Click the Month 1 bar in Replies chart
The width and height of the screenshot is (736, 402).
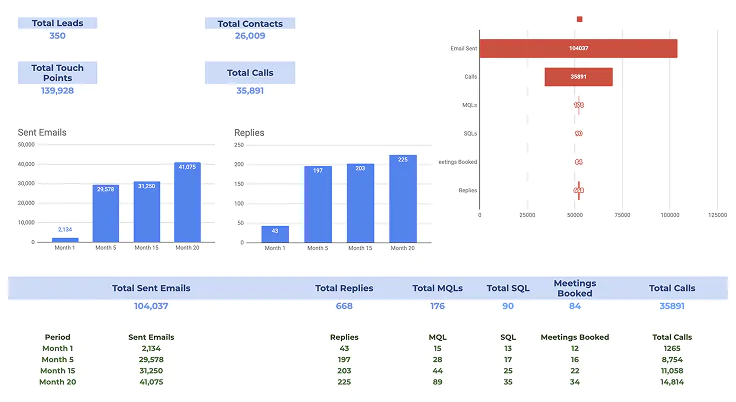[x=275, y=233]
